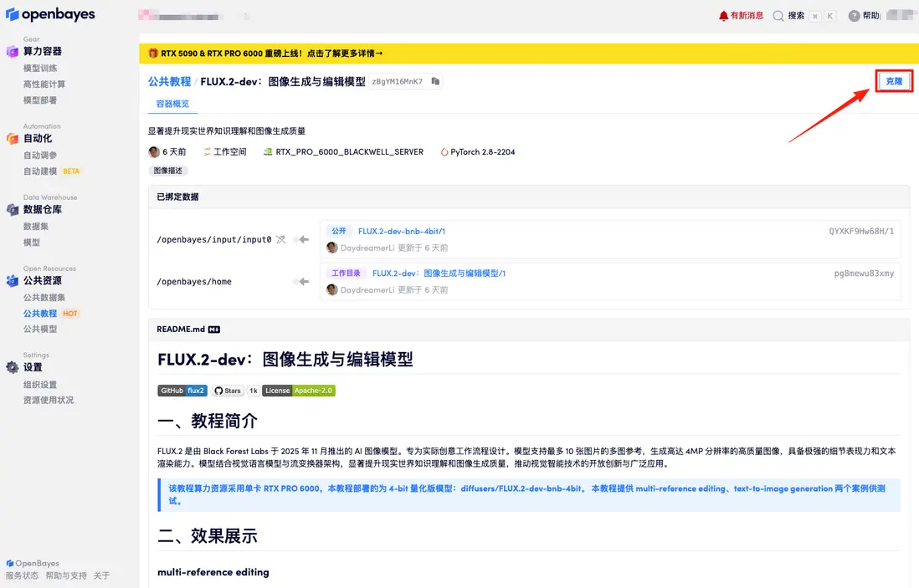This screenshot has height=588, width=919.
Task: Click the 工作目录 label tag
Action: [346, 274]
